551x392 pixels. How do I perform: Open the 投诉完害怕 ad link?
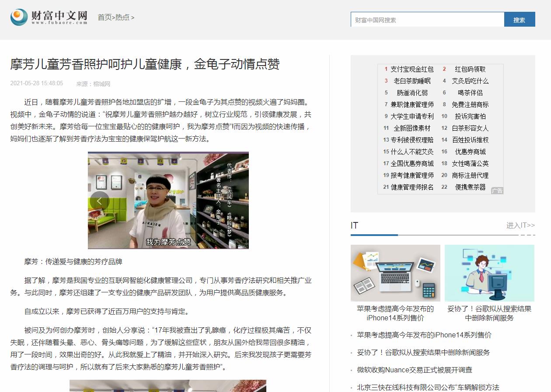pyautogui.click(x=470, y=116)
